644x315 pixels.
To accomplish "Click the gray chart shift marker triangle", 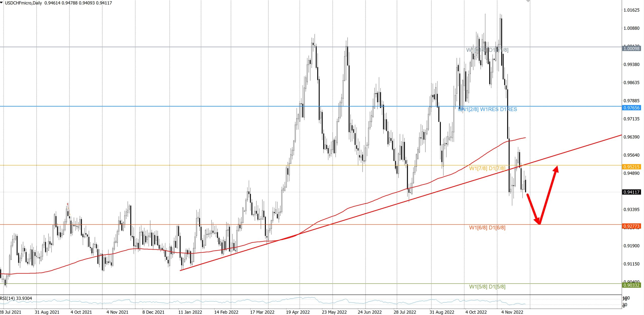I will [528, 1].
